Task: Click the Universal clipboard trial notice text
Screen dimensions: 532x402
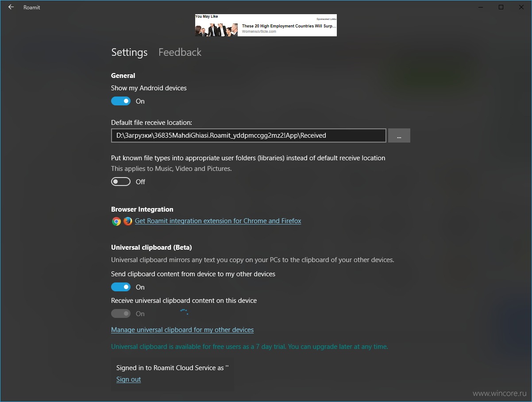Action: [x=250, y=347]
